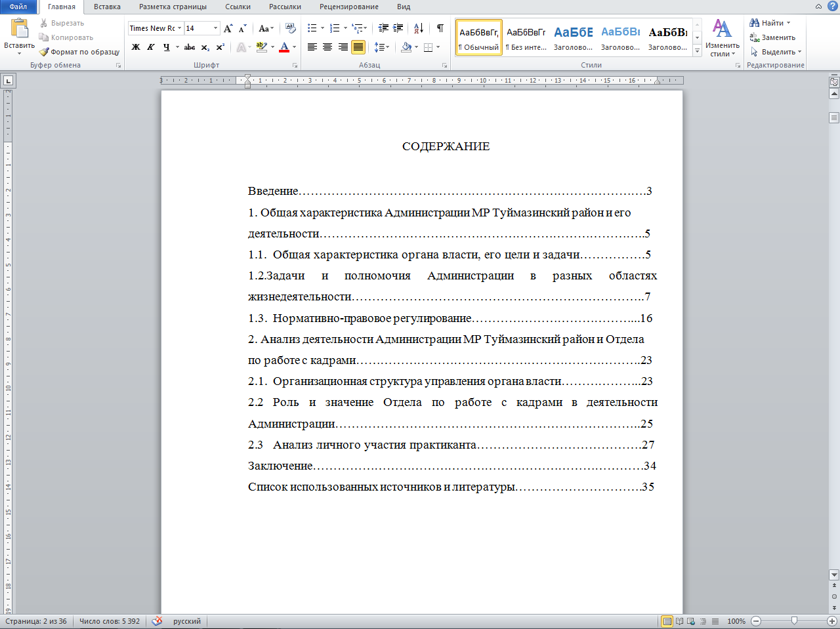Show paragraph marks with the pilcrow icon
This screenshot has height=629, width=840.
(x=440, y=28)
